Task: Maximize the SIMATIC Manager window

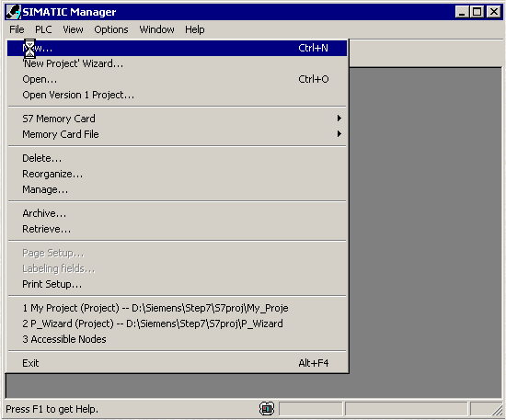Action: [477, 12]
